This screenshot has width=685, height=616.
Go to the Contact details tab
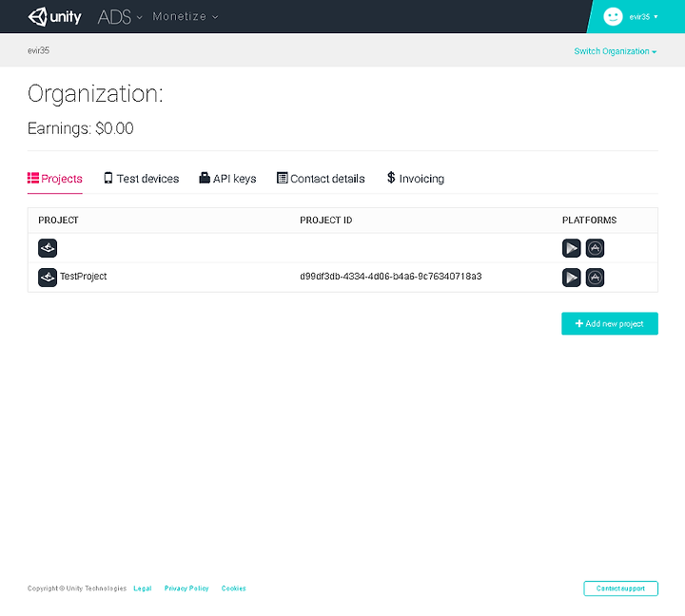321,179
